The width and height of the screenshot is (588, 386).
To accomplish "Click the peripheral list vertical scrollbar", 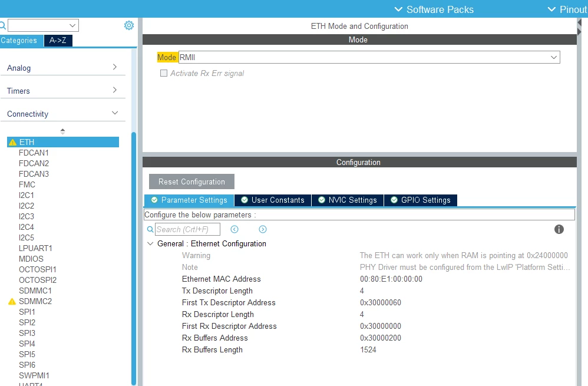I will pos(134,259).
